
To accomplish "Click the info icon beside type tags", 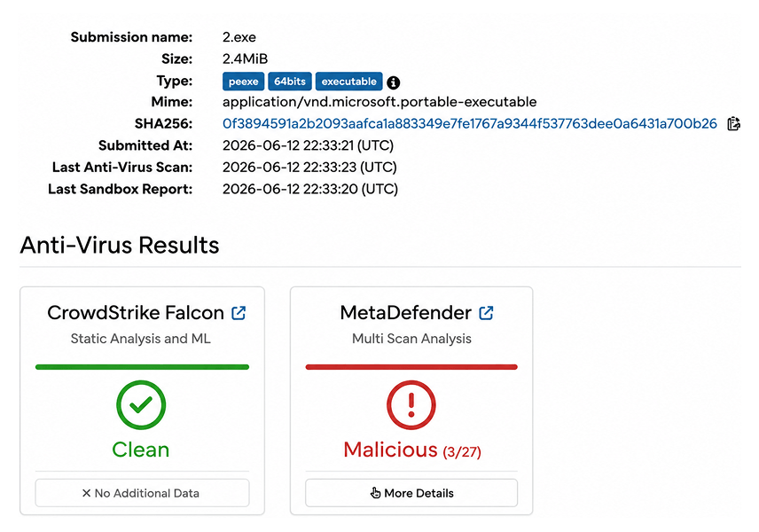I will (393, 82).
